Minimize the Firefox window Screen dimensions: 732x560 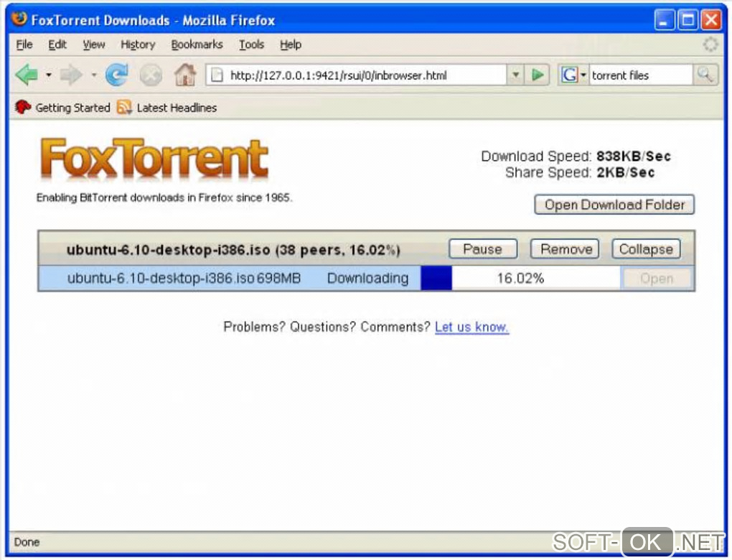(x=664, y=20)
